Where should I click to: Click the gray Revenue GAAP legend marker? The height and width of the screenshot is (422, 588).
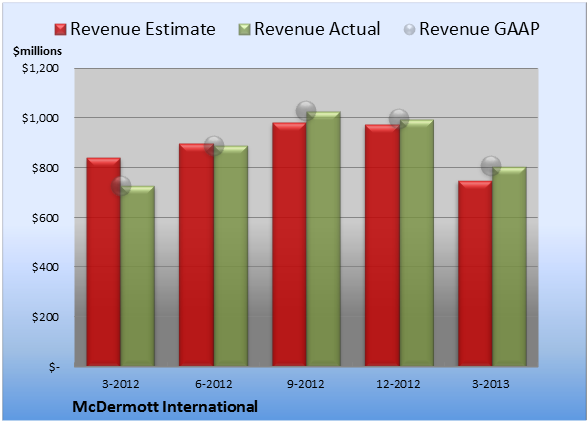[x=410, y=30]
